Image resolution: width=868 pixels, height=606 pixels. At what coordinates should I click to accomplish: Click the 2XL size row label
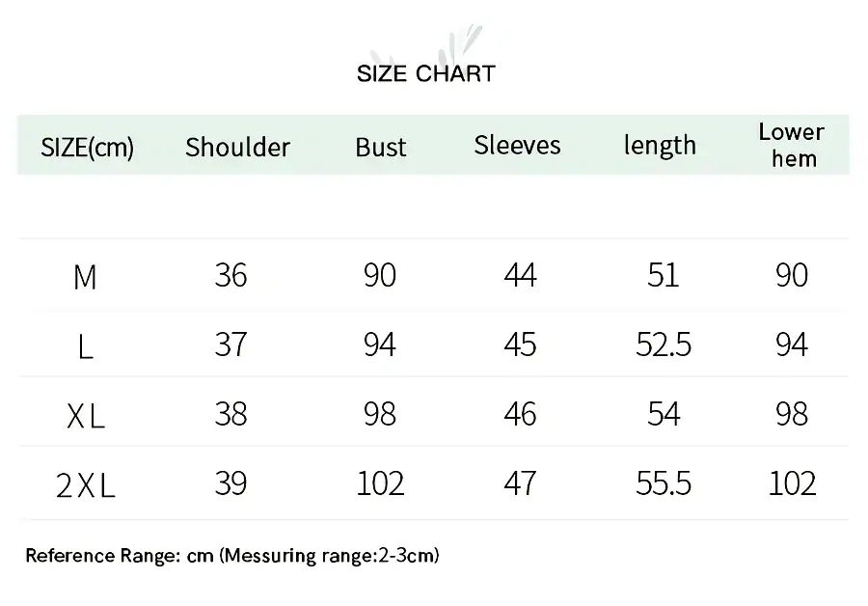[x=86, y=486]
